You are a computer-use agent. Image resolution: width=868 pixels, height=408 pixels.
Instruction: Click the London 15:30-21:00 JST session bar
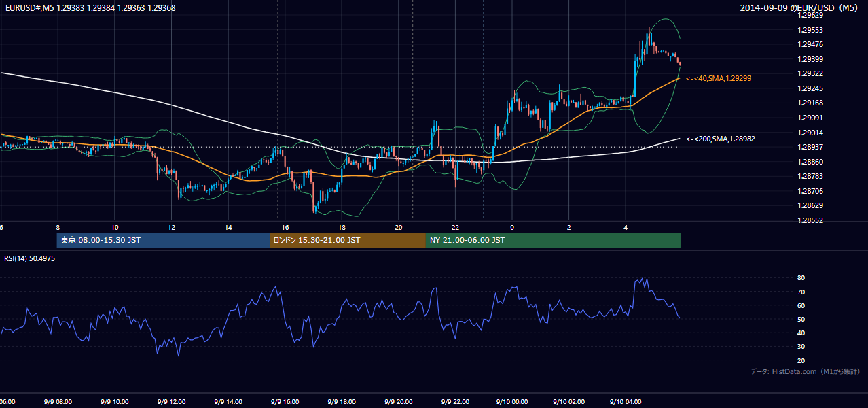point(348,240)
